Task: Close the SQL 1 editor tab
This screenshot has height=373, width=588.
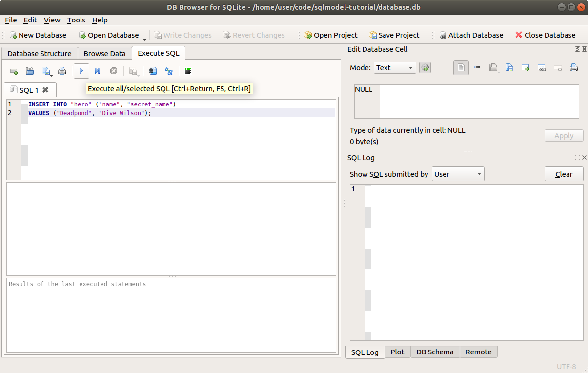Action: 45,90
